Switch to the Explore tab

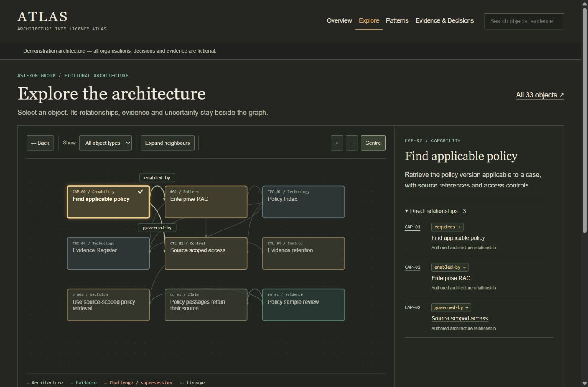(x=369, y=20)
